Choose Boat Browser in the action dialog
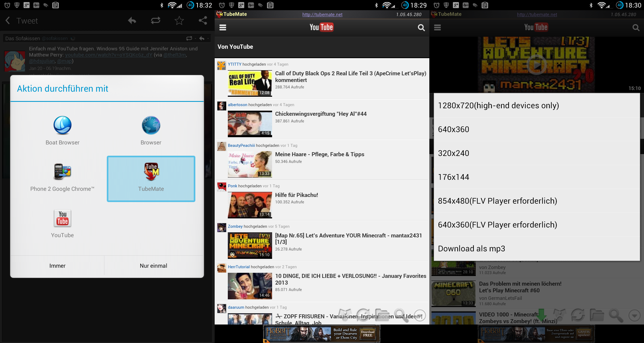 click(x=63, y=131)
